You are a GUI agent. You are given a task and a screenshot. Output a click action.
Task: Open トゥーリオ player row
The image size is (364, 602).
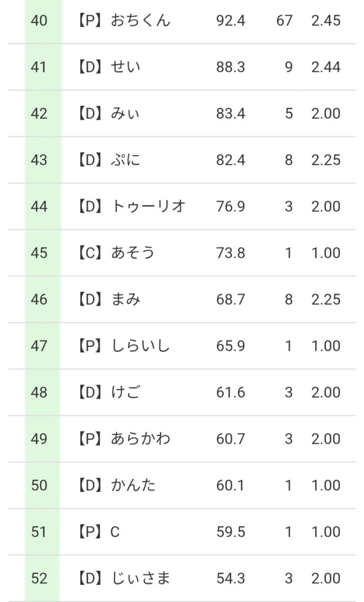click(148, 206)
